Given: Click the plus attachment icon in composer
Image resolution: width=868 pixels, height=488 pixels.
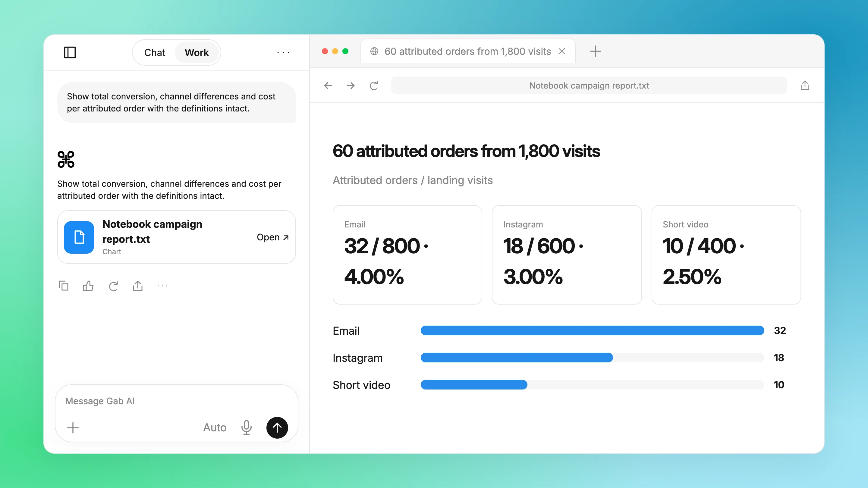Looking at the screenshot, I should [x=73, y=428].
